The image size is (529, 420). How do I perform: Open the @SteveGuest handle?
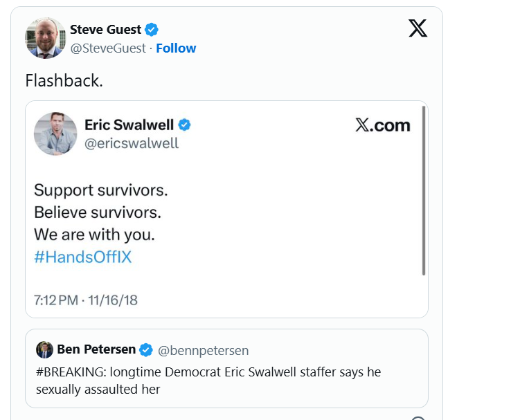click(x=109, y=48)
